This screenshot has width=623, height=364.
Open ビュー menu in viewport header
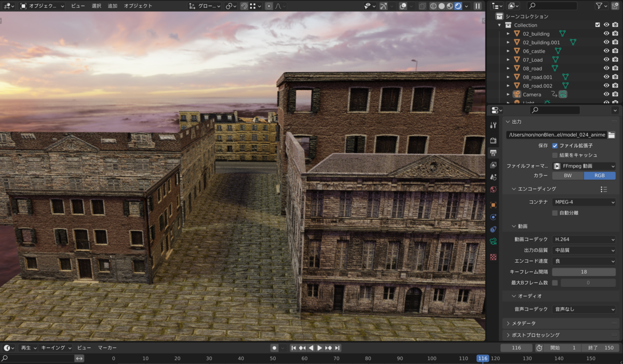(x=78, y=6)
